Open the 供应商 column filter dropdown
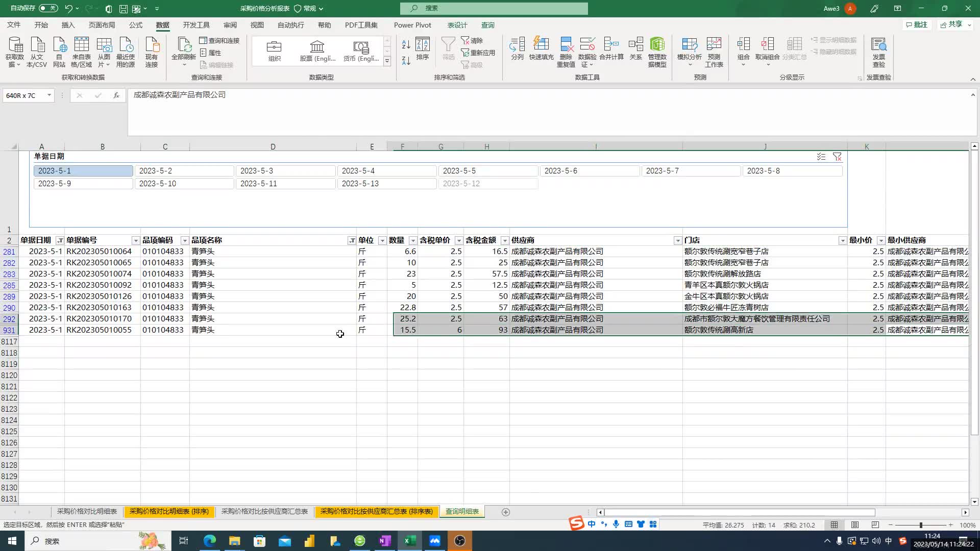980x551 pixels. pyautogui.click(x=678, y=241)
